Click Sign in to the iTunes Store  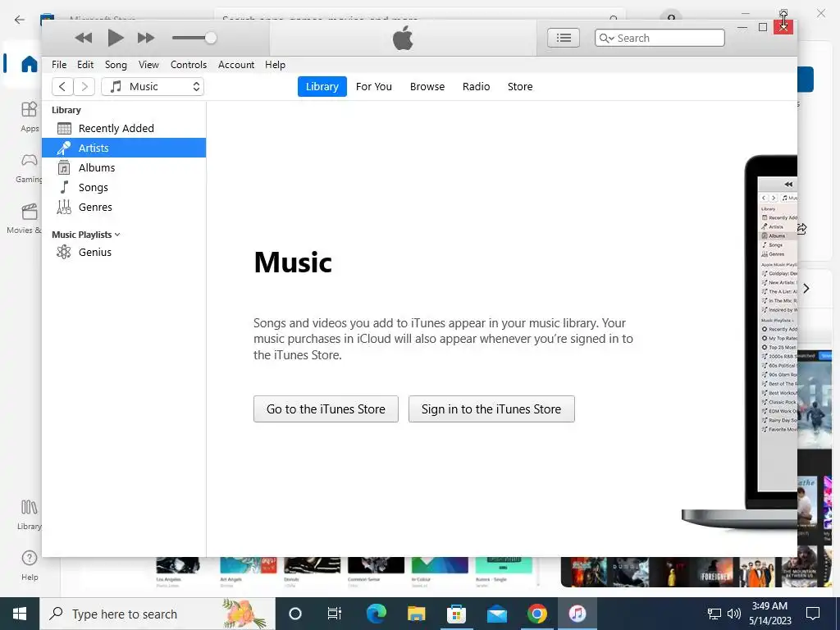tap(491, 409)
